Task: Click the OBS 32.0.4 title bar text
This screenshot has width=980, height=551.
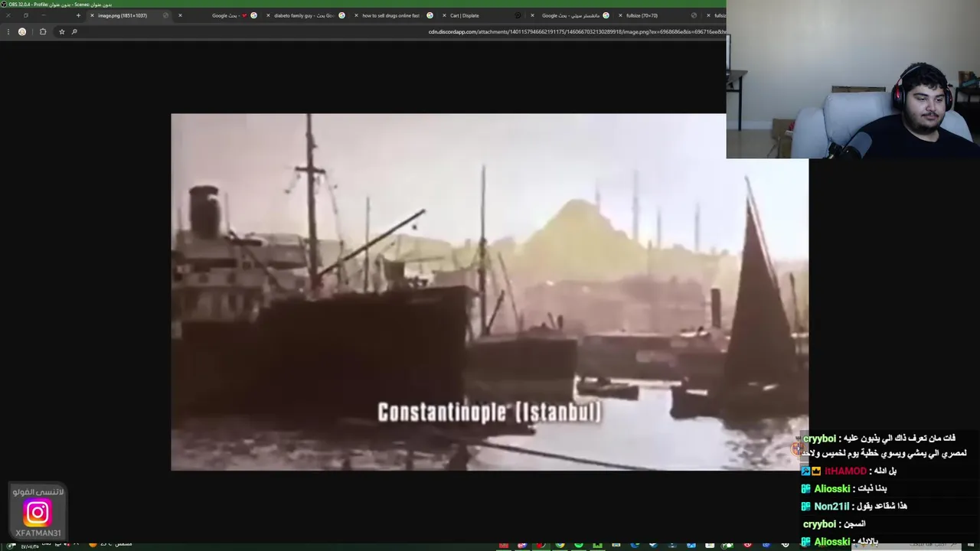Action: pos(60,4)
